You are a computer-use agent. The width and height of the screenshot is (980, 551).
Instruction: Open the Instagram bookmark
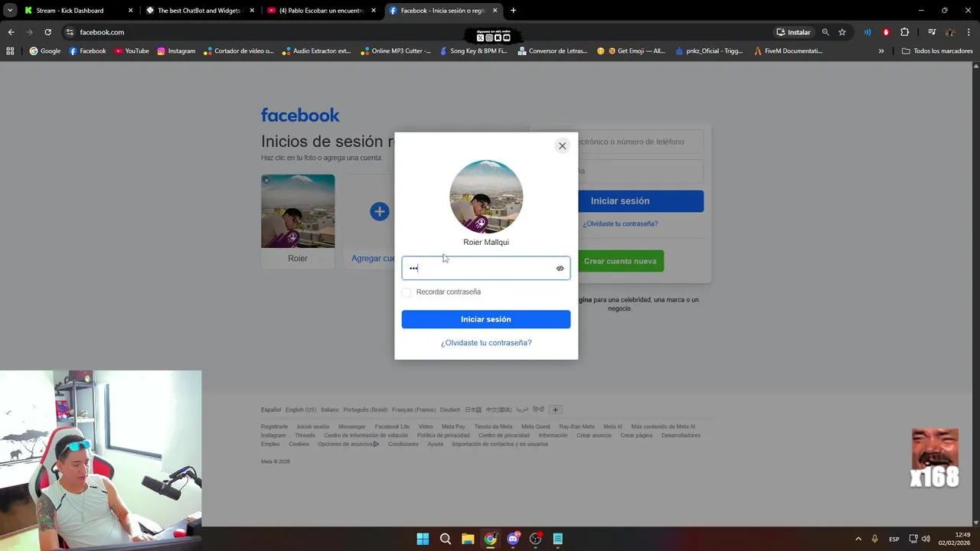click(176, 51)
